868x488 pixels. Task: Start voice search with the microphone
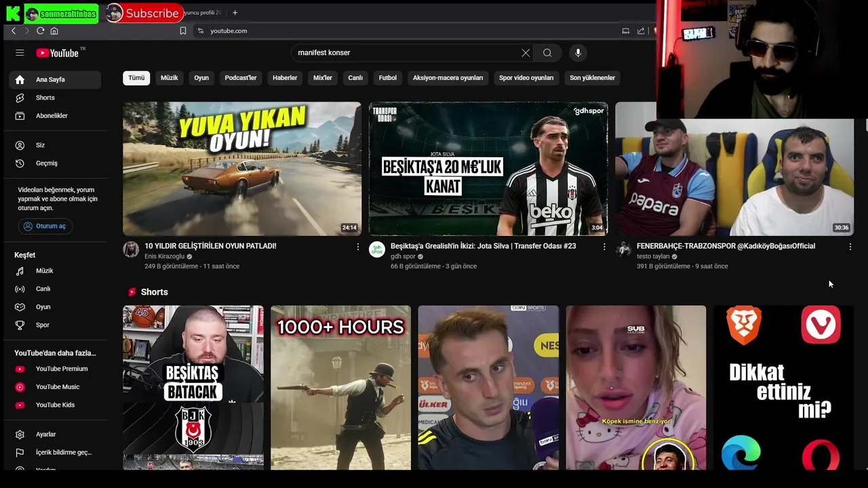tap(578, 53)
